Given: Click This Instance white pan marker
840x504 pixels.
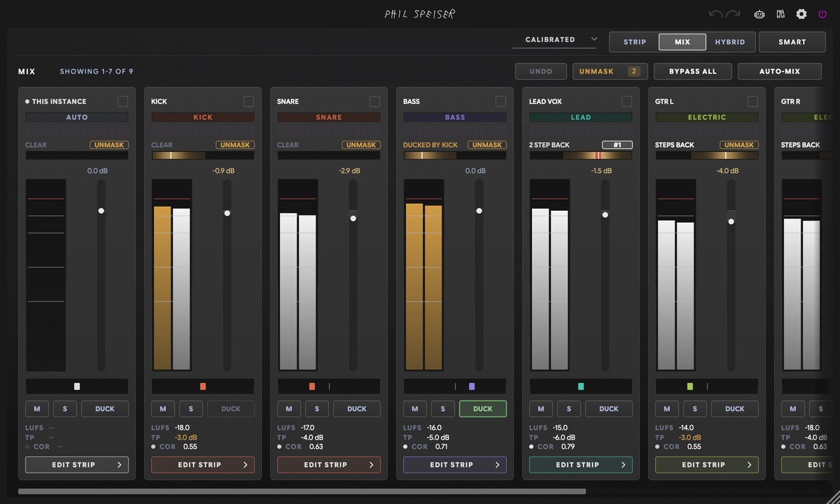Looking at the screenshot, I should [77, 386].
